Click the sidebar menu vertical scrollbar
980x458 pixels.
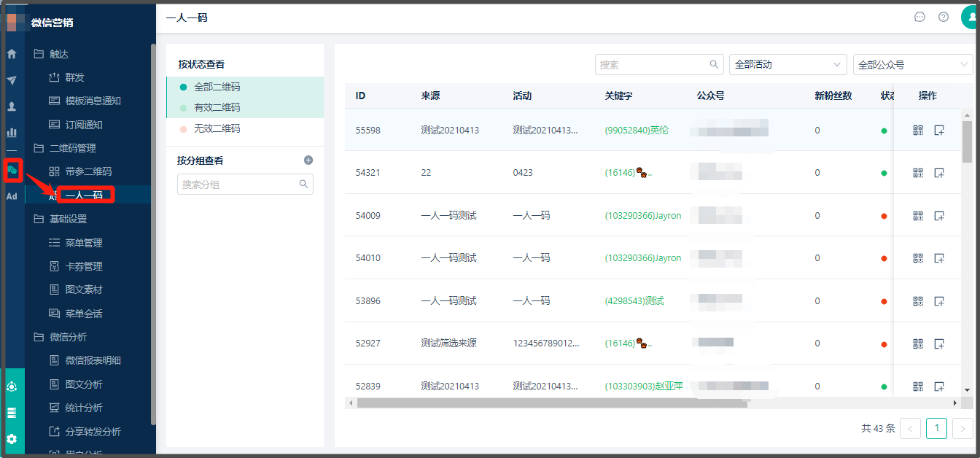click(x=153, y=233)
